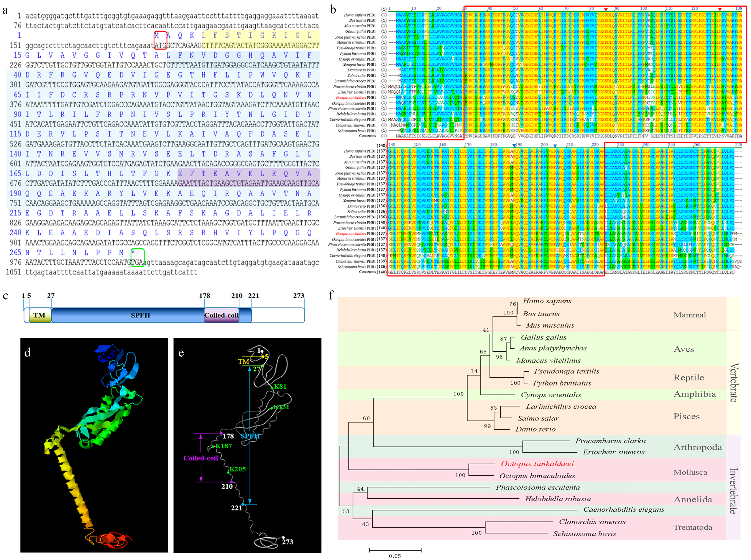This screenshot has height=560, width=751.
Task: Click the K205 residue label
Action: (x=237, y=469)
